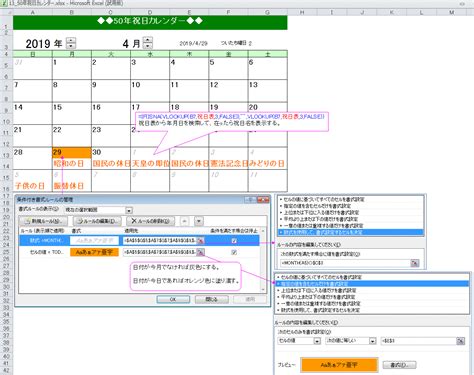The height and width of the screenshot is (375, 474).
Task: Click the 土 weekday header cell
Action: pyautogui.click(x=268, y=54)
